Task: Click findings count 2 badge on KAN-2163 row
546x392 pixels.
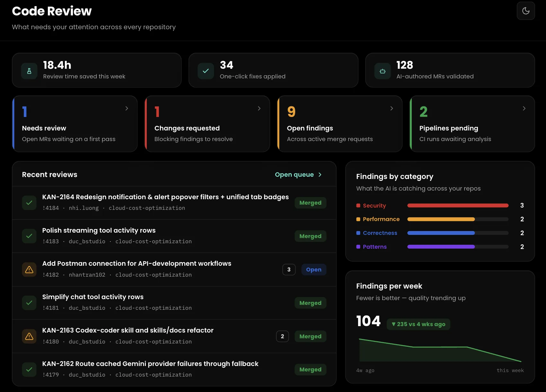Action: coord(282,336)
